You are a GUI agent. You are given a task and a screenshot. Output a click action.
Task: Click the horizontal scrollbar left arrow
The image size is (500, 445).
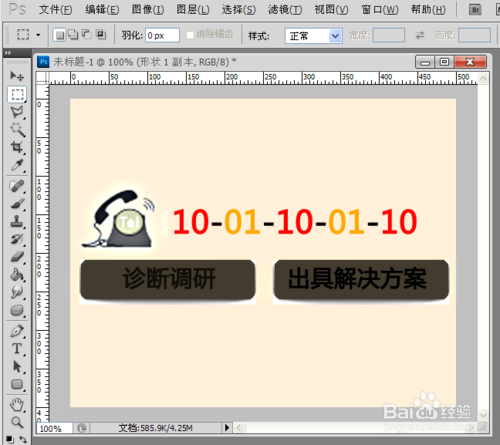[239, 427]
